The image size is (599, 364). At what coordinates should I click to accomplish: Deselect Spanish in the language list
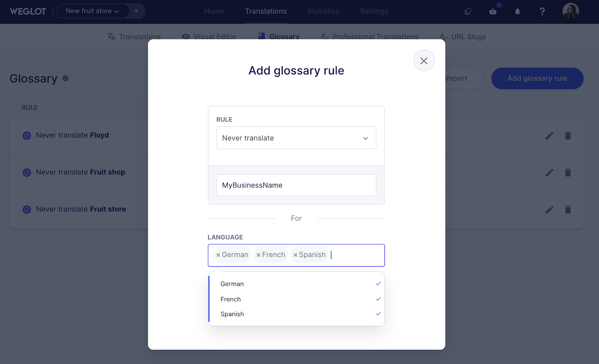click(x=297, y=314)
